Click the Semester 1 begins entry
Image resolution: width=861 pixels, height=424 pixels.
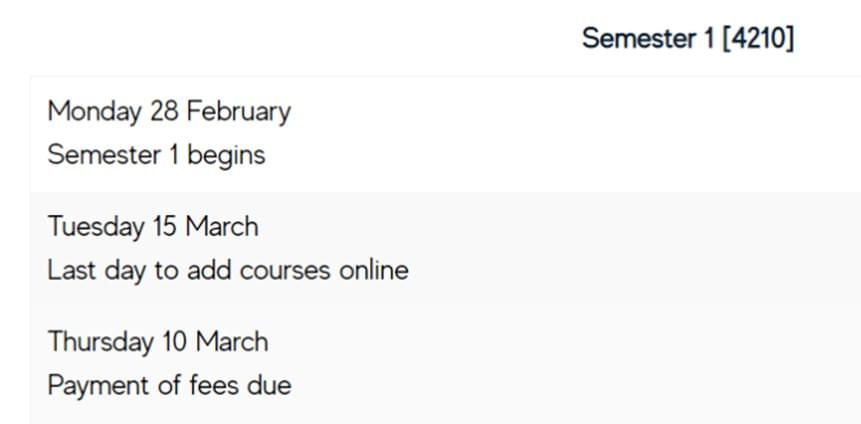pyautogui.click(x=156, y=155)
